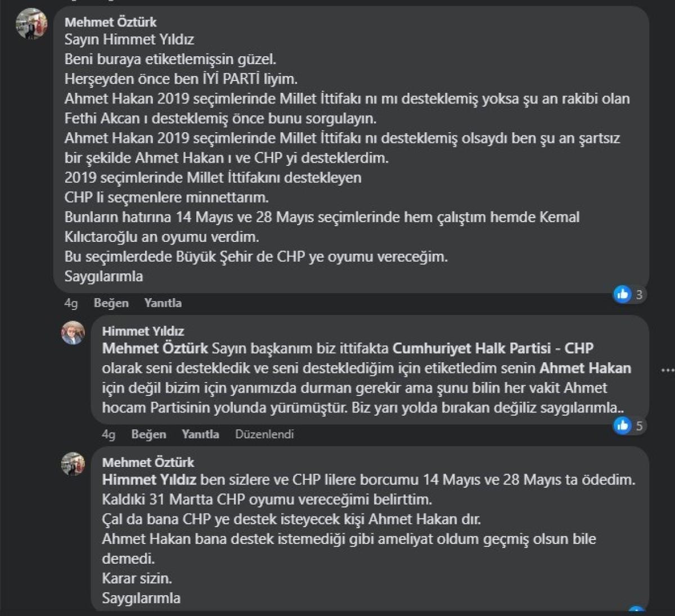The height and width of the screenshot is (616, 675).
Task: Open Himmet Yıldız author name link
Action: 143,331
